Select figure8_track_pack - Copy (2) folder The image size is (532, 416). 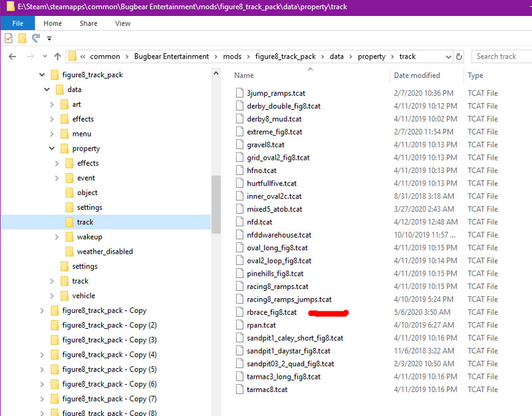tap(109, 325)
